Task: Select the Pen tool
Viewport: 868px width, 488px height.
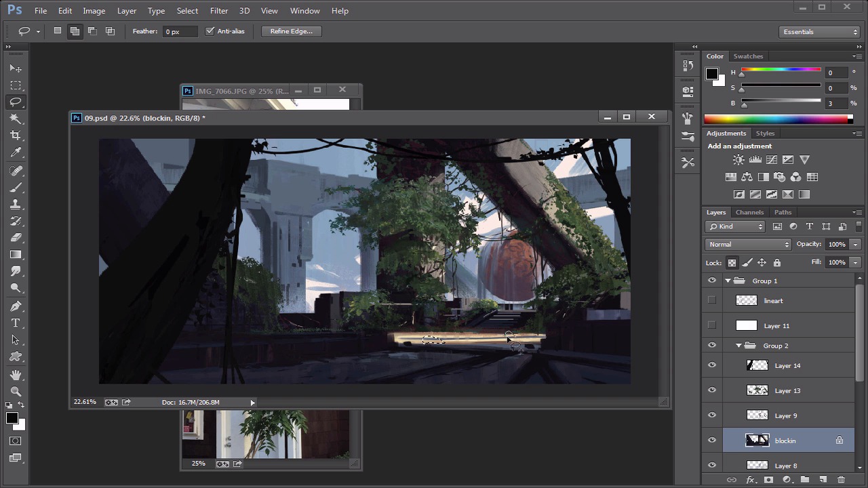Action: point(16,306)
